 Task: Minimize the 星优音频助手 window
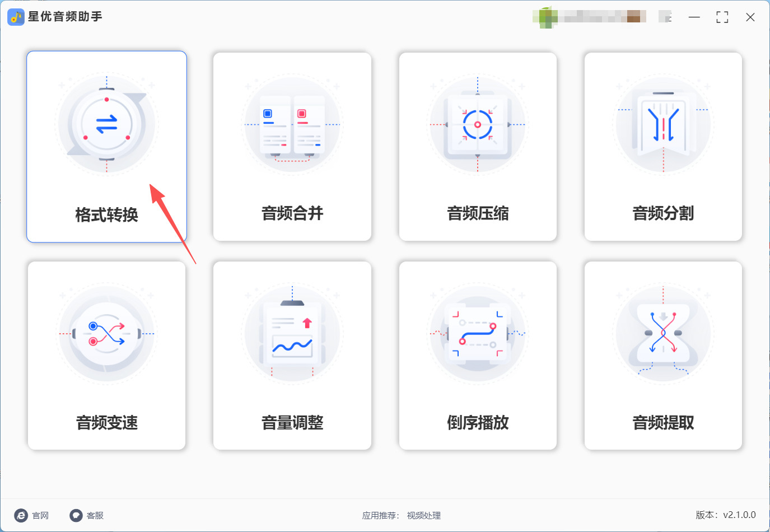pyautogui.click(x=694, y=17)
